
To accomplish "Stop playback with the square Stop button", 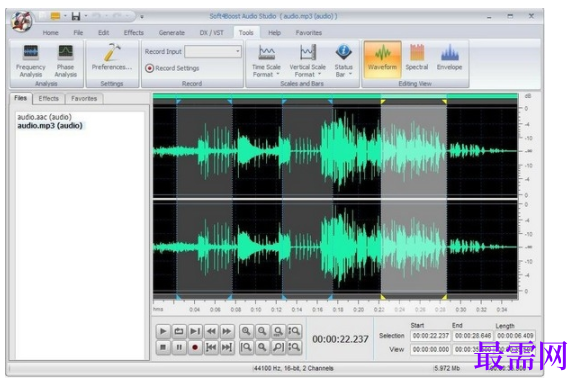I will click(x=163, y=347).
